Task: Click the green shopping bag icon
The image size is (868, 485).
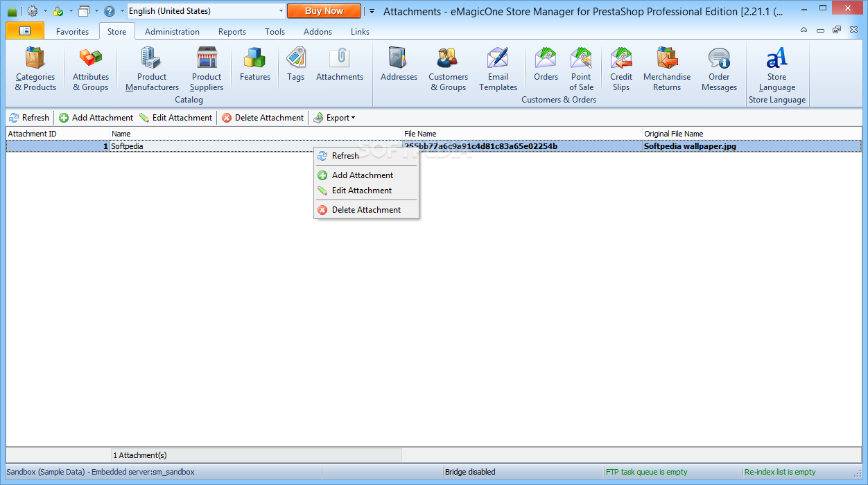Action: 12,11
